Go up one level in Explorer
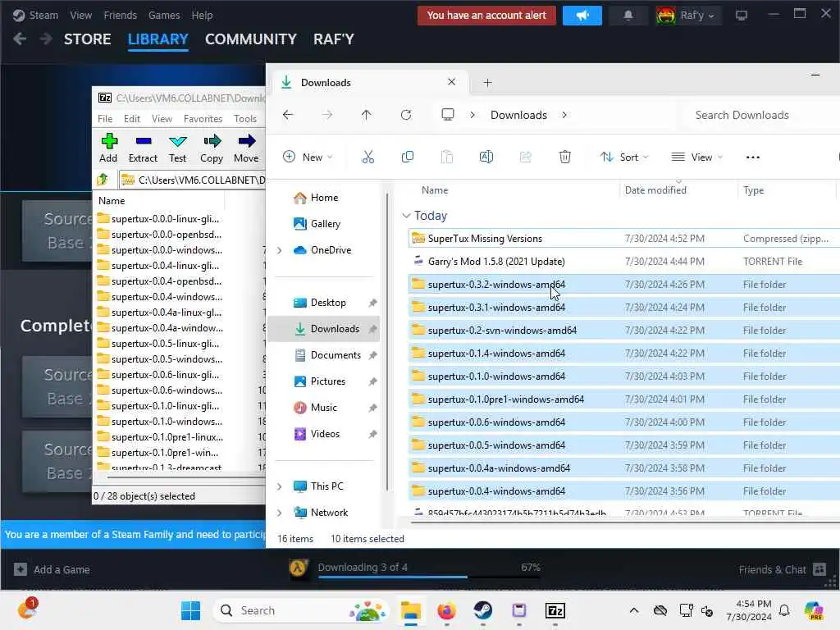This screenshot has width=840, height=630. click(x=367, y=115)
